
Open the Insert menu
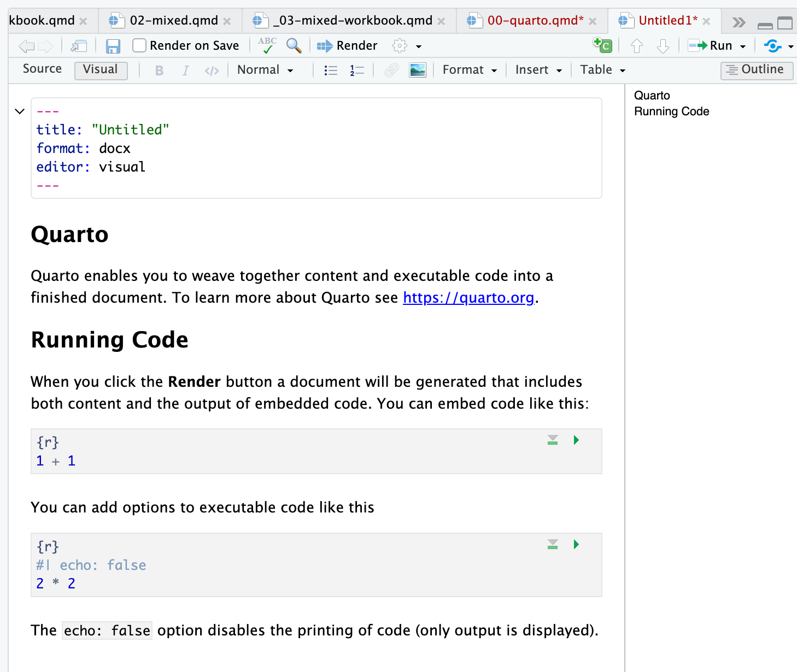538,70
